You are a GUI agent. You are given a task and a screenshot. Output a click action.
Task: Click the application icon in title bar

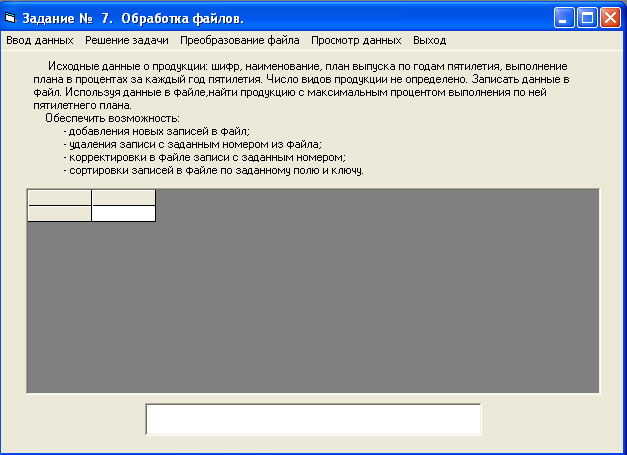coord(10,18)
